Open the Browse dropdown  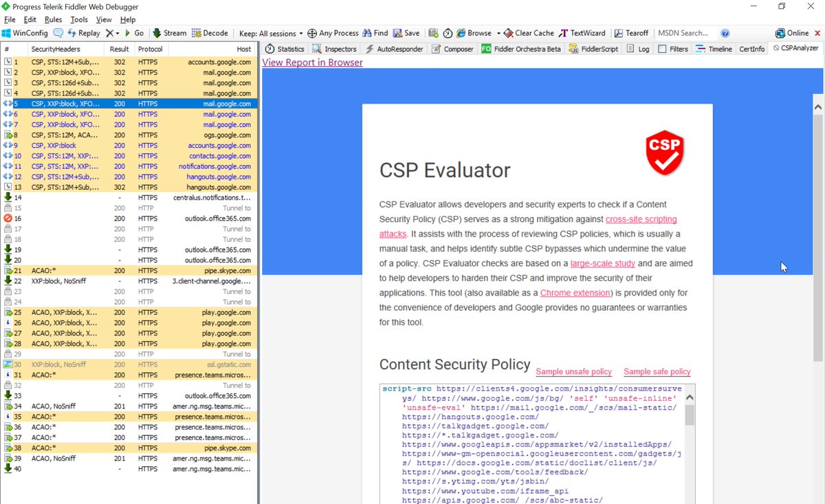tap(478, 33)
